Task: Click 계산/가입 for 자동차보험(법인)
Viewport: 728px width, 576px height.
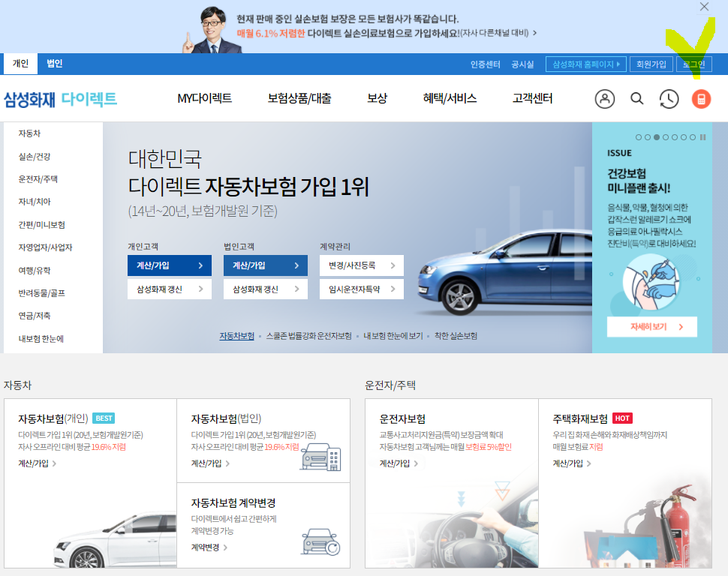Action: 210,463
